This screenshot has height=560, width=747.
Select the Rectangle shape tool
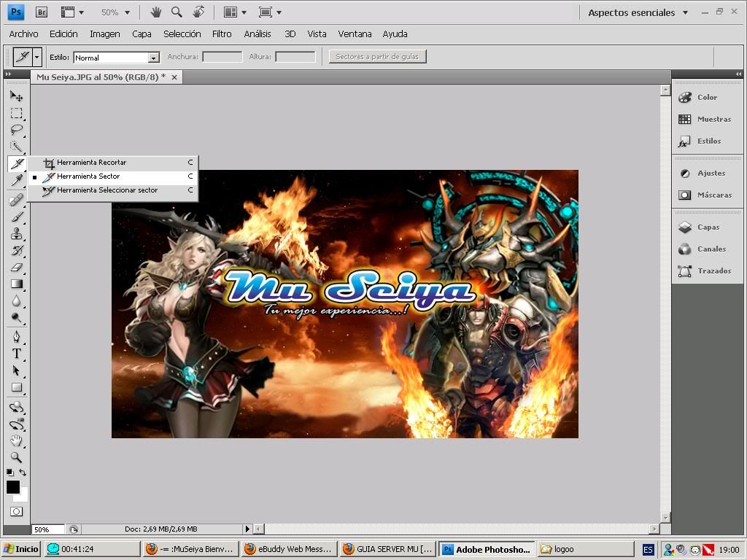point(16,388)
